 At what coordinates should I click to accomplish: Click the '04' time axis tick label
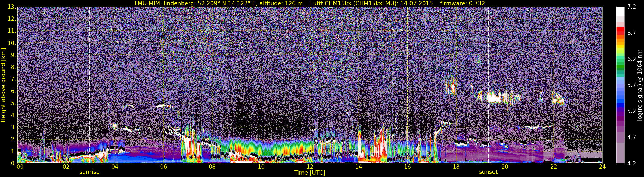[x=115, y=167]
